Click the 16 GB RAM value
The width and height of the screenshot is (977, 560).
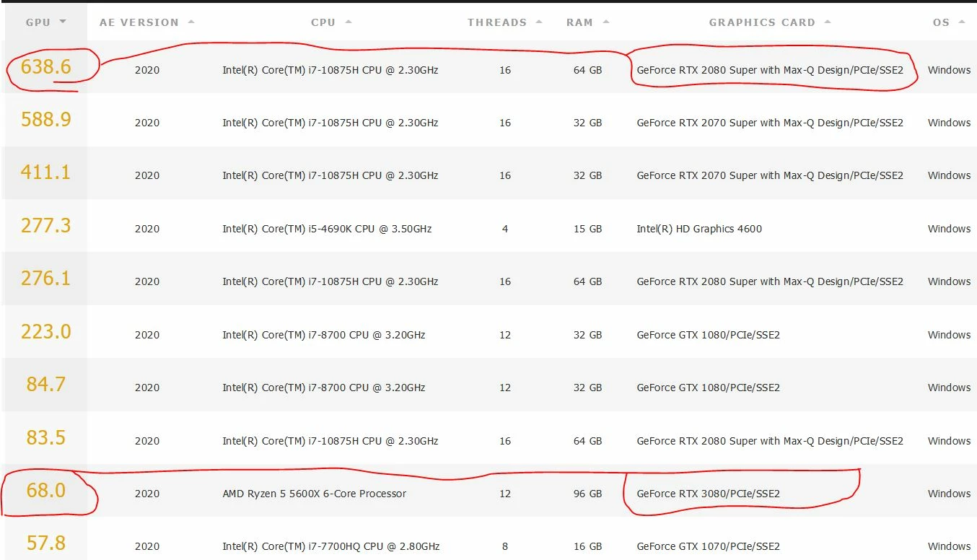[x=588, y=546]
